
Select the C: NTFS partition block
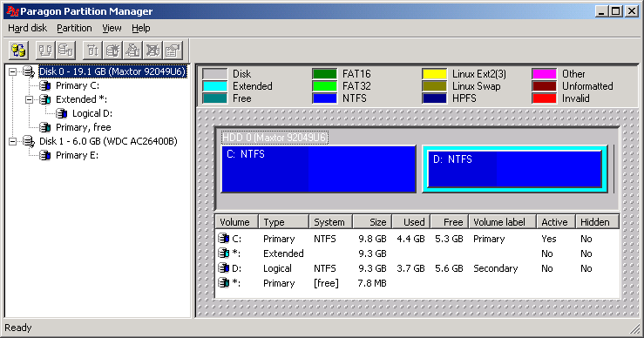click(319, 169)
